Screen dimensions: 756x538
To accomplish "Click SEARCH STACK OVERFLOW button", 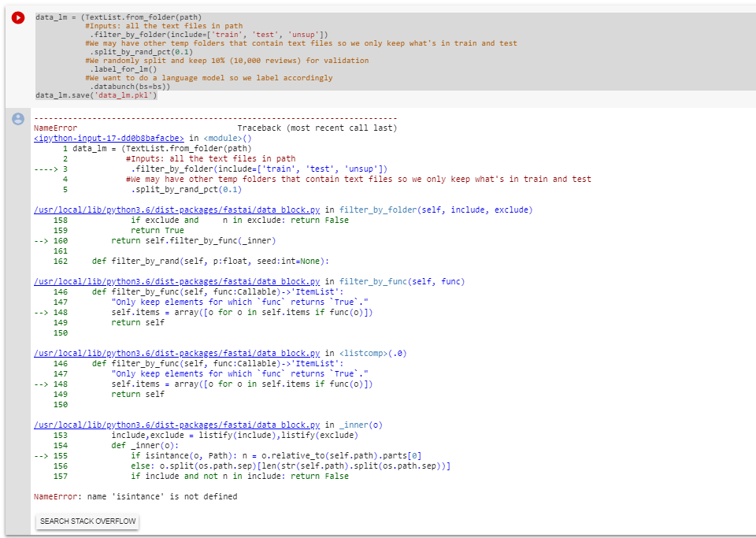I will [87, 521].
